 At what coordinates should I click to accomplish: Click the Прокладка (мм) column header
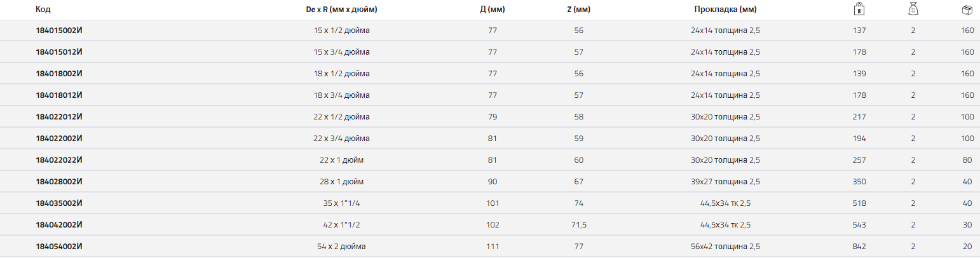(725, 10)
